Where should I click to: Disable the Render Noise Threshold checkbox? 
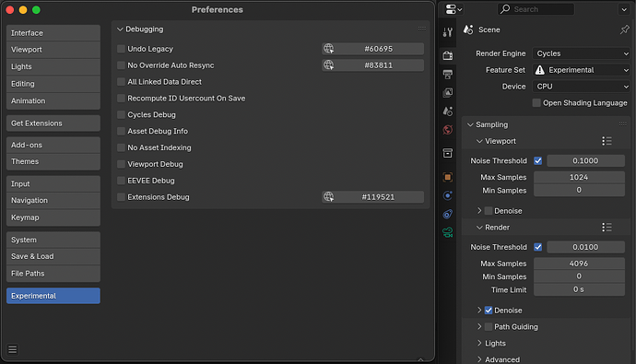538,247
